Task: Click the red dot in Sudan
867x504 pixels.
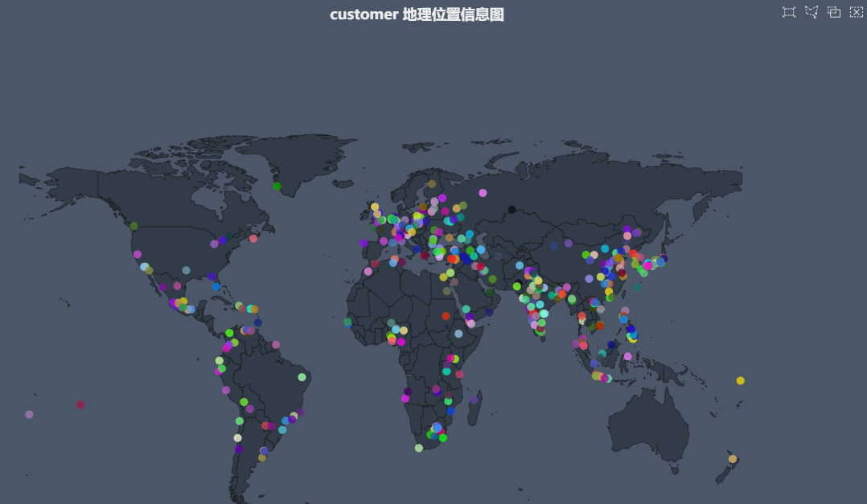Action: [x=446, y=316]
